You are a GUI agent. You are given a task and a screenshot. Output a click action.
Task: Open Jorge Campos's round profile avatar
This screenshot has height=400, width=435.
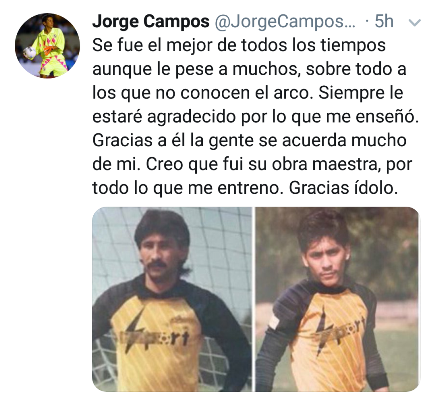tap(47, 46)
